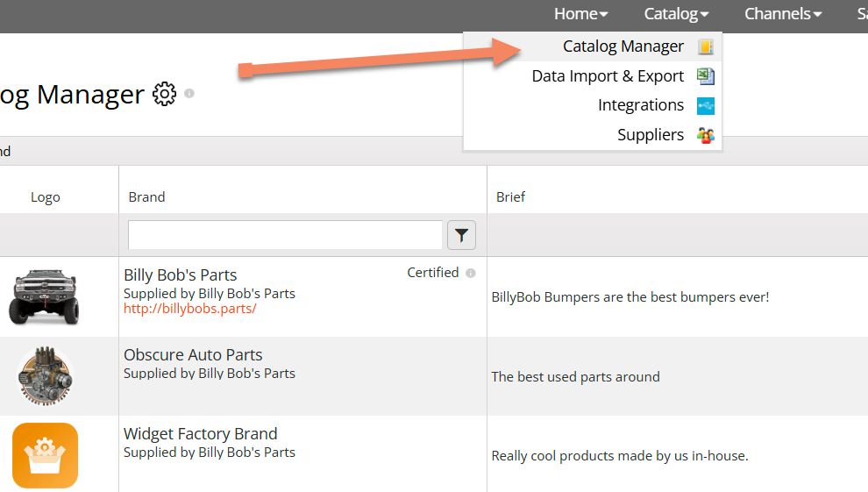Click the Suppliers people icon
868x492 pixels.
point(706,135)
